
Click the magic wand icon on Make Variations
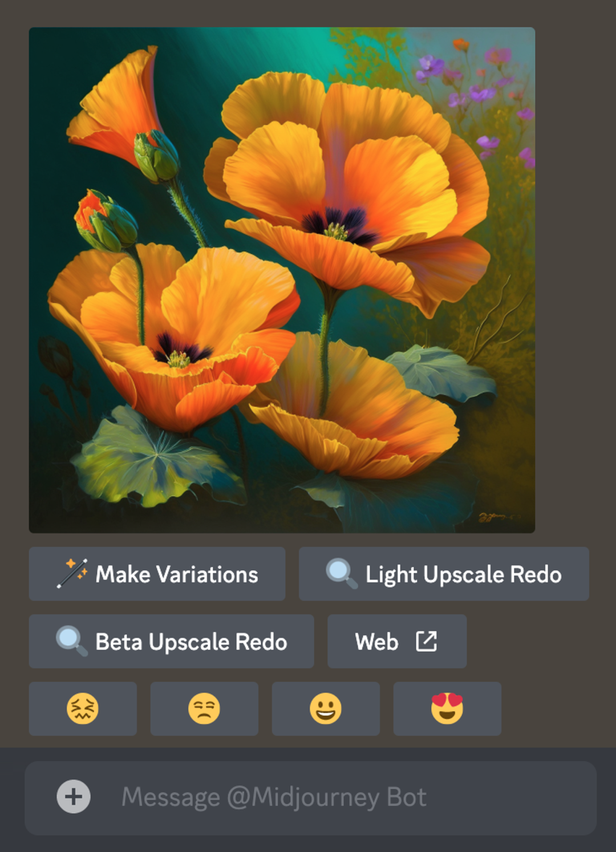72,573
